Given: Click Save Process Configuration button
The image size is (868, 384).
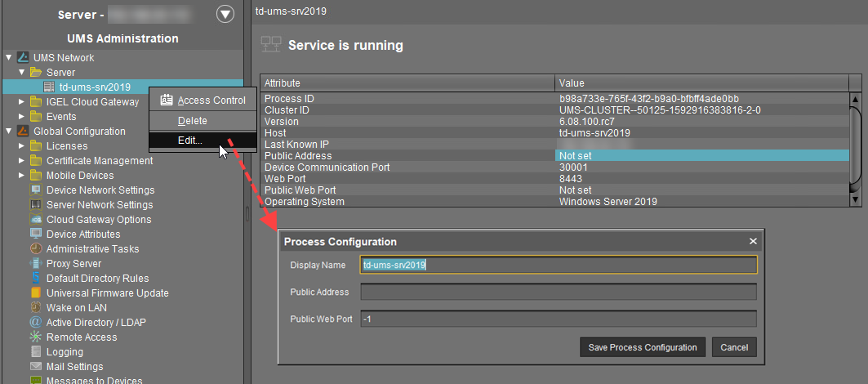Looking at the screenshot, I should pos(643,347).
